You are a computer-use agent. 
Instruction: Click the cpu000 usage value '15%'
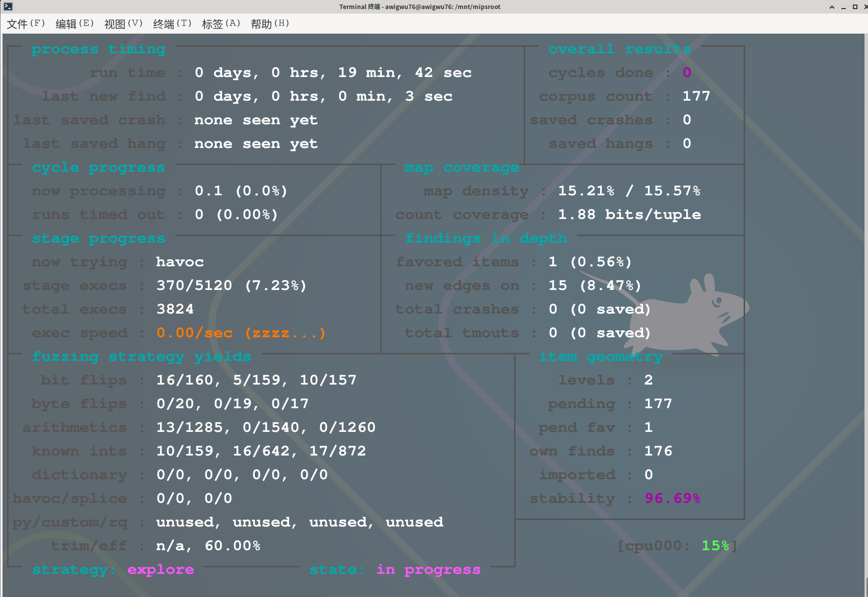coord(715,546)
